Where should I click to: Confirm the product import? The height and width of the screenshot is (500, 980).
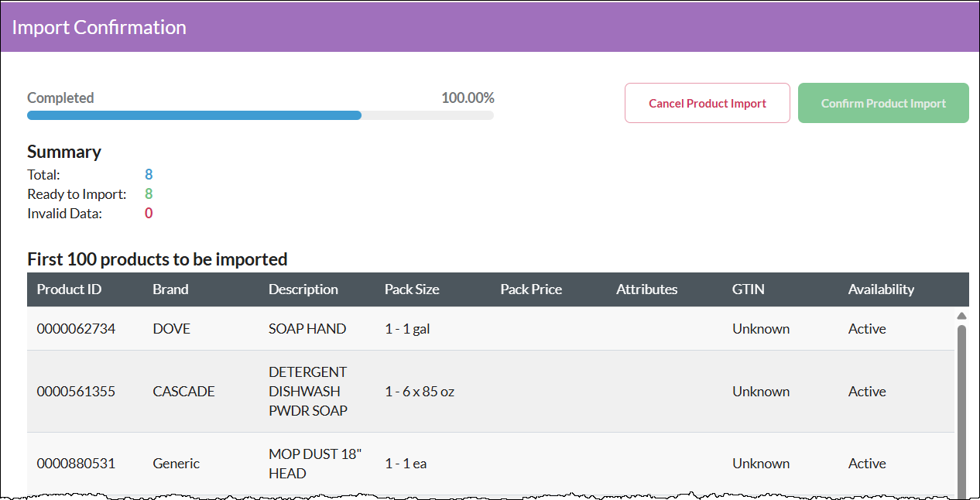[x=883, y=103]
